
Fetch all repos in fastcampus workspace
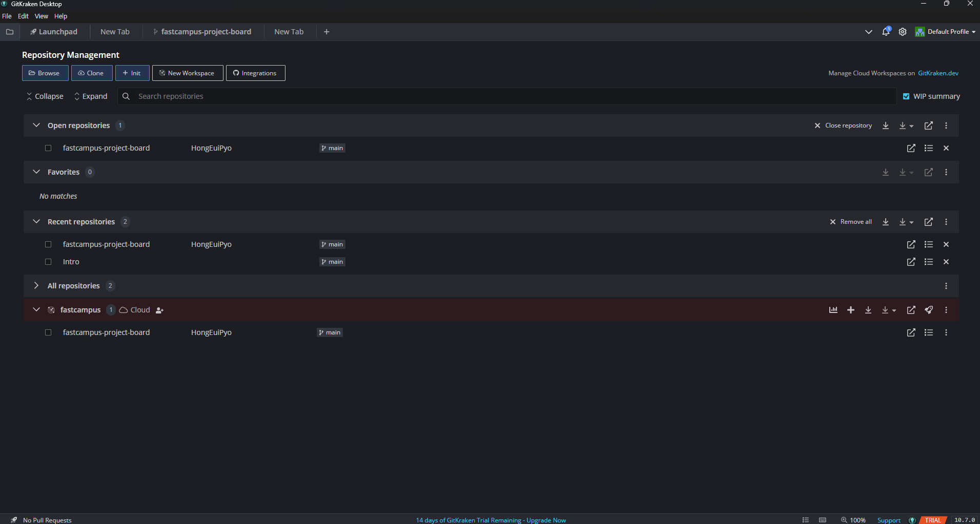coord(868,310)
